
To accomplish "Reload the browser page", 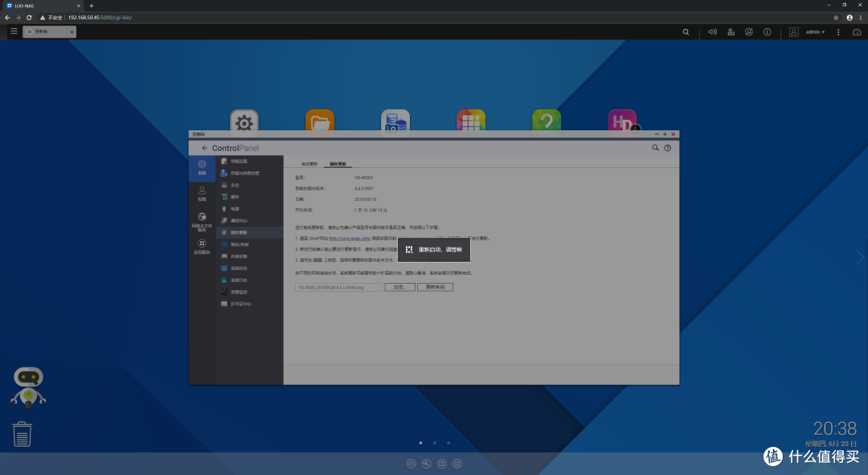I will click(x=29, y=18).
